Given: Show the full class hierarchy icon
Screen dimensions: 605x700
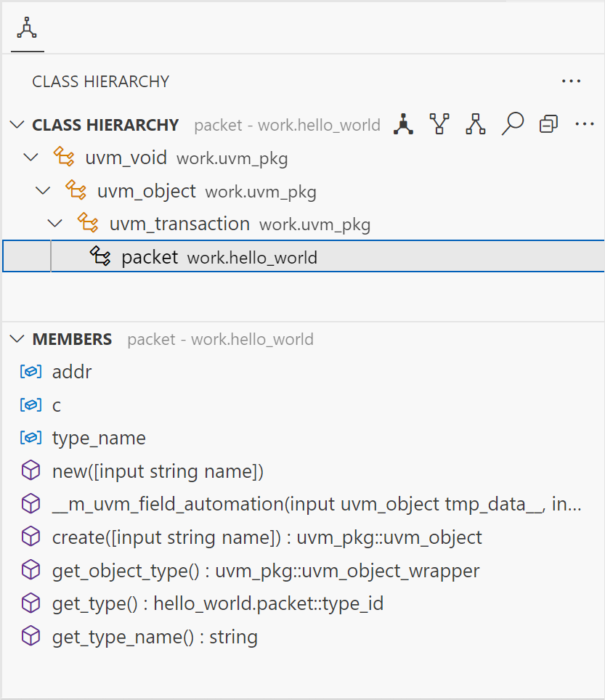Looking at the screenshot, I should 405,125.
